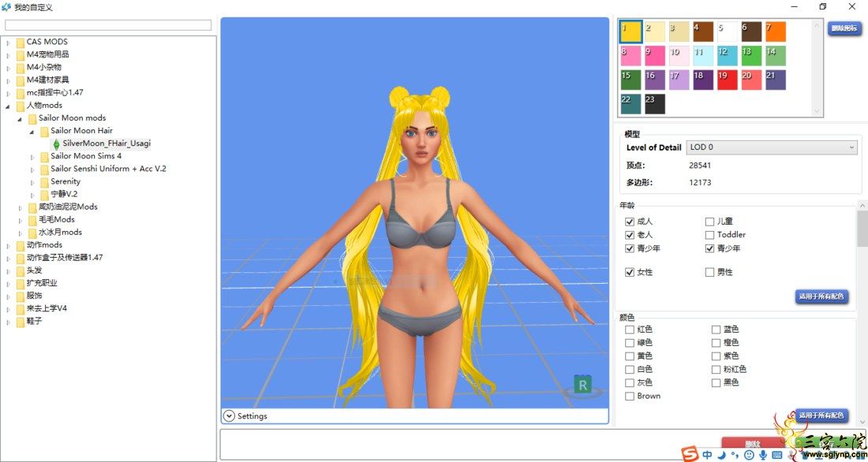Select color swatch 19 red
This screenshot has height=462, width=868.
pyautogui.click(x=728, y=80)
